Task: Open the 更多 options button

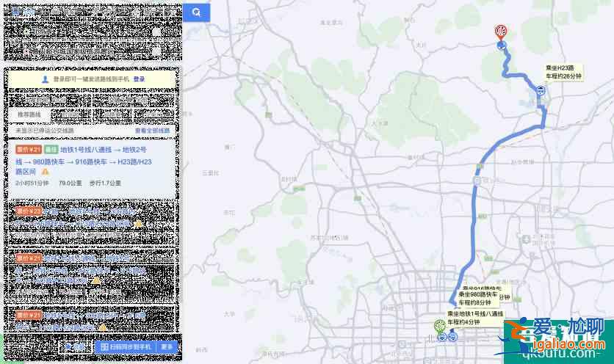Action: click(167, 346)
